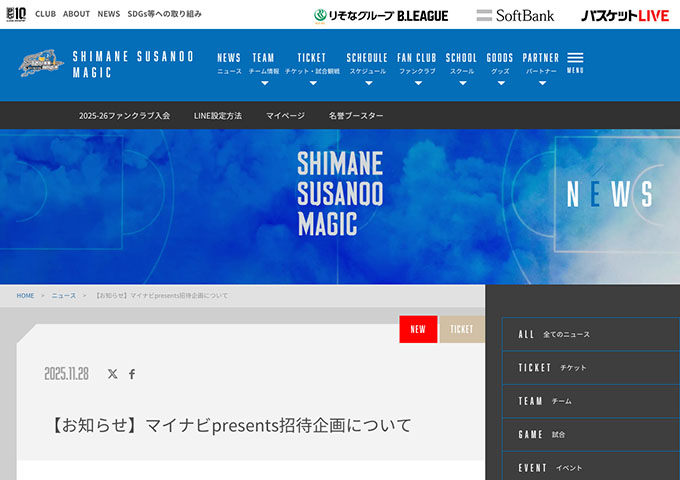Open 2025-26ファンクラブ入会 submenu link
The width and height of the screenshot is (680, 480).
124,116
